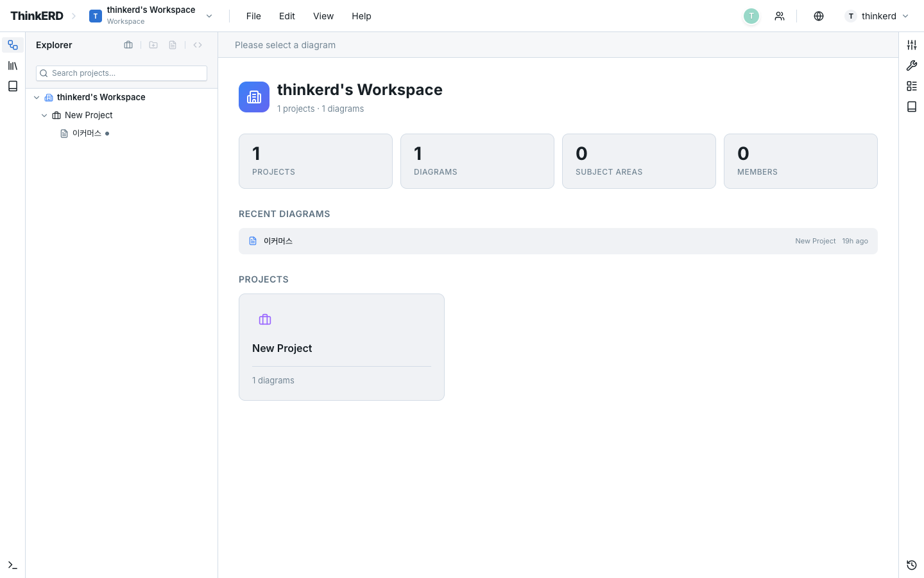Open the workspace switcher dropdown chevron
This screenshot has height=578, width=924.
pos(209,16)
